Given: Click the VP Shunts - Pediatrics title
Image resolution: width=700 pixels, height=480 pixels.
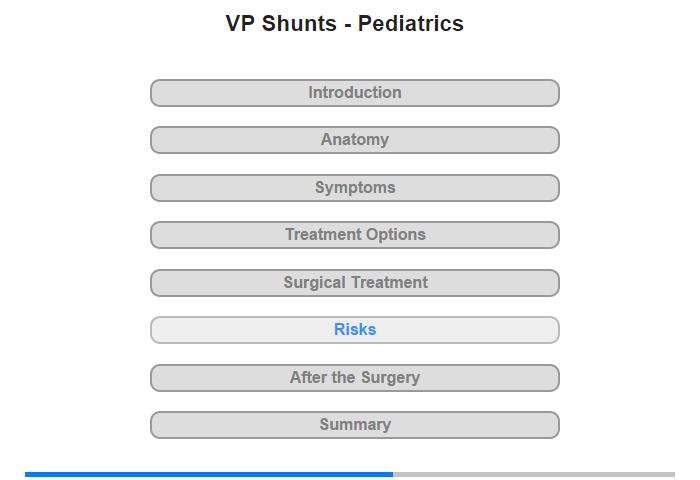Looking at the screenshot, I should tap(345, 24).
